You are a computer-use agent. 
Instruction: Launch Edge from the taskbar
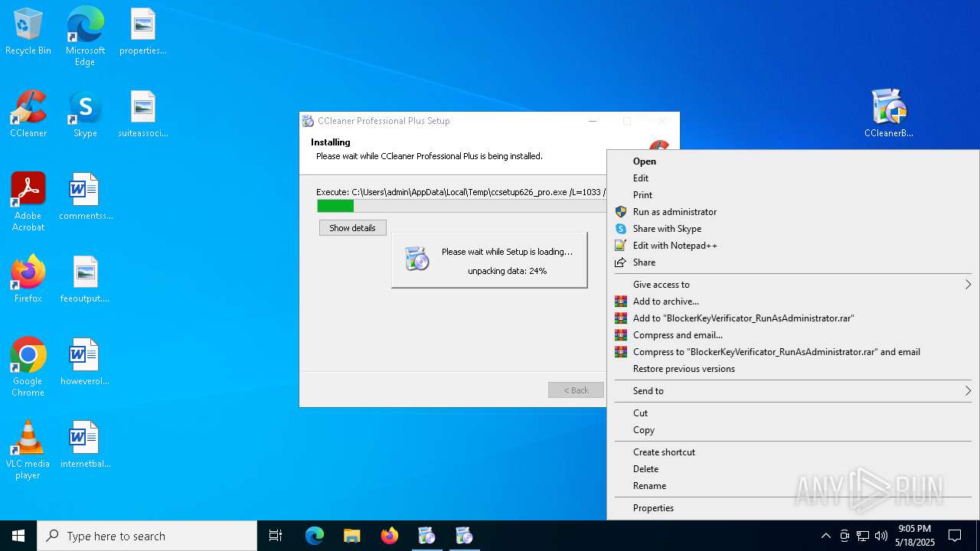coord(315,536)
